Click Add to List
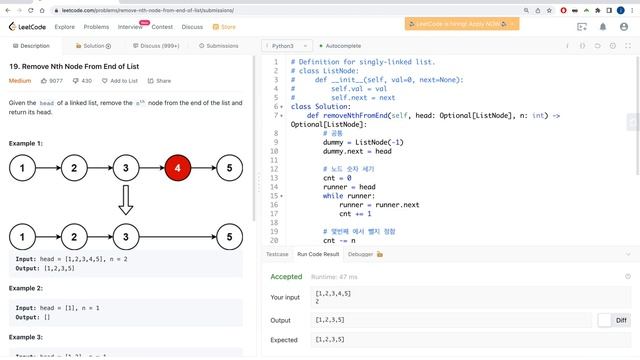 [x=120, y=81]
